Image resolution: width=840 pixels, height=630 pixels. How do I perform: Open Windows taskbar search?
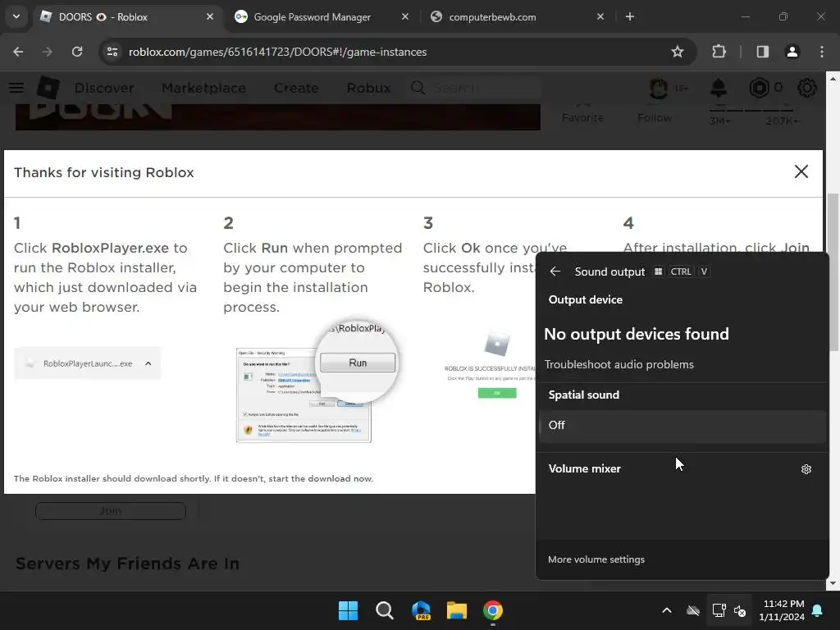[384, 610]
